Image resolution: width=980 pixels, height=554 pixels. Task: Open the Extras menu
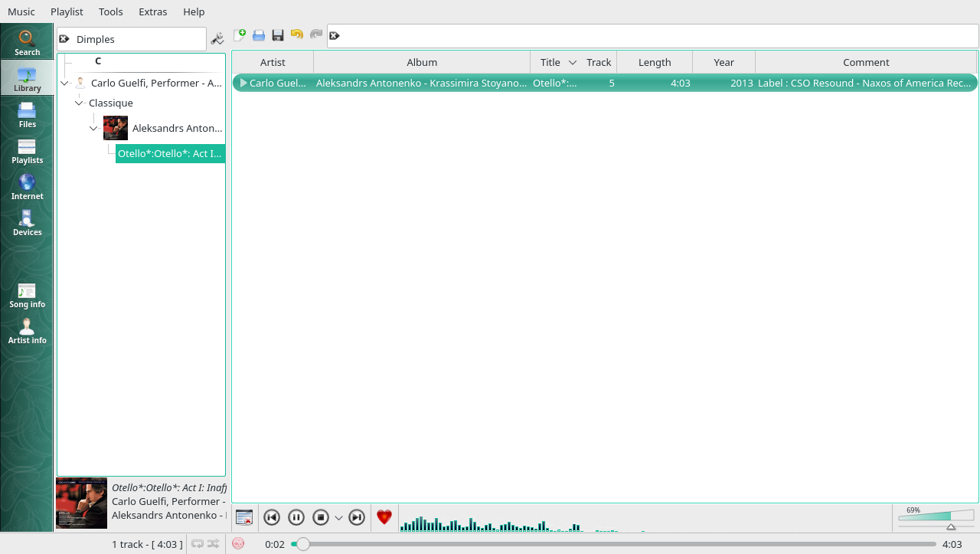pos(152,11)
